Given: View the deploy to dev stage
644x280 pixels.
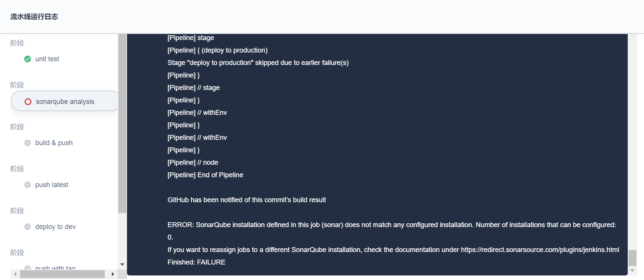Looking at the screenshot, I should point(56,227).
